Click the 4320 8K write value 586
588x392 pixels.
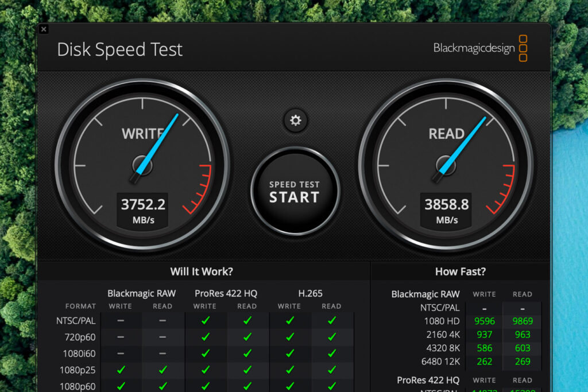click(x=485, y=348)
